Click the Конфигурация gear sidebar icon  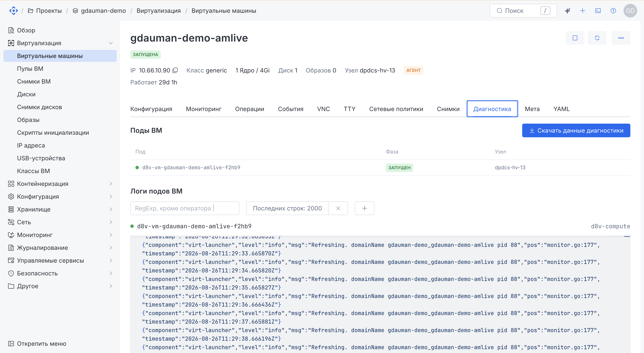tap(11, 196)
